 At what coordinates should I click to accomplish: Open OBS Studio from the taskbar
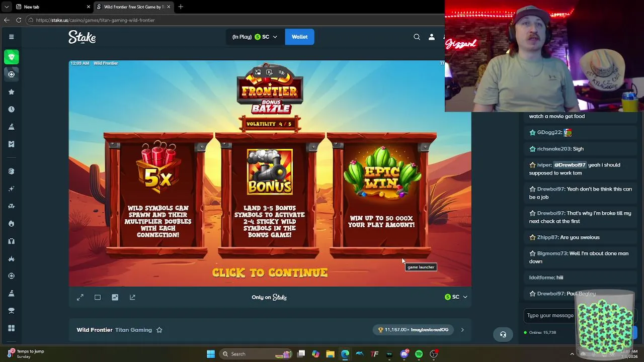pos(434,354)
